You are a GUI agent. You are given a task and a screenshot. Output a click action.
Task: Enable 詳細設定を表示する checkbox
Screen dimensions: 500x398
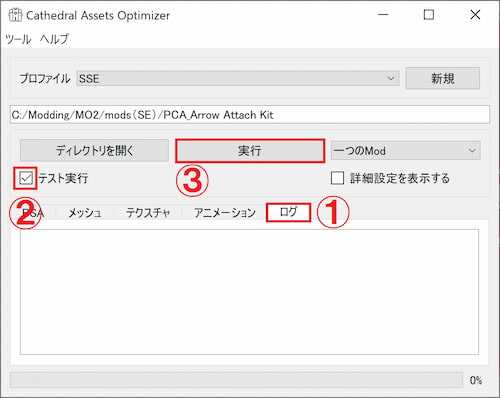(337, 178)
